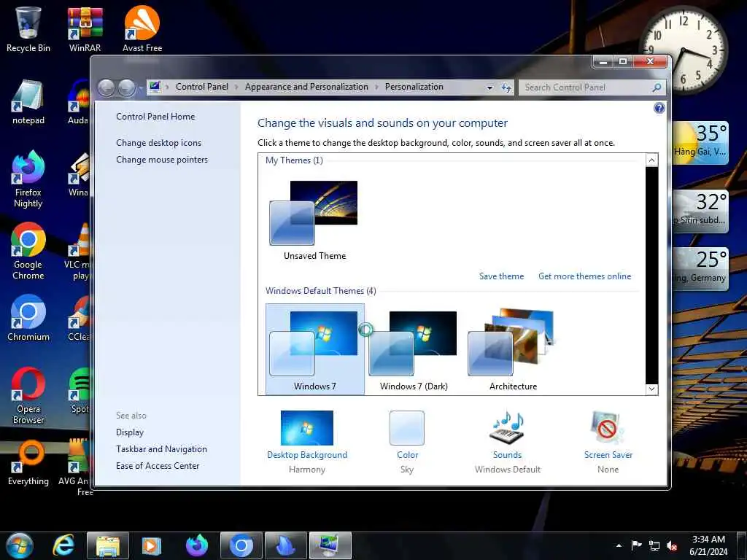Expand the address bar history dropdown
This screenshot has height=560, width=747.
[x=489, y=87]
